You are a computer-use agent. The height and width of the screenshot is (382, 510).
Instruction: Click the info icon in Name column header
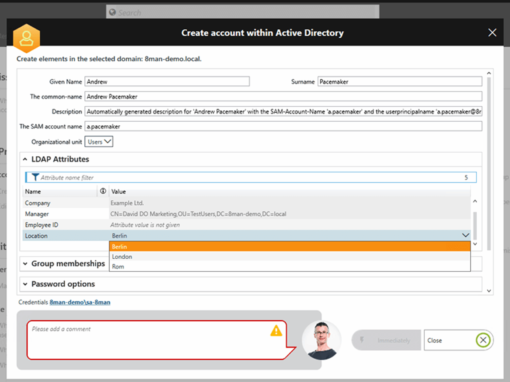tap(103, 191)
